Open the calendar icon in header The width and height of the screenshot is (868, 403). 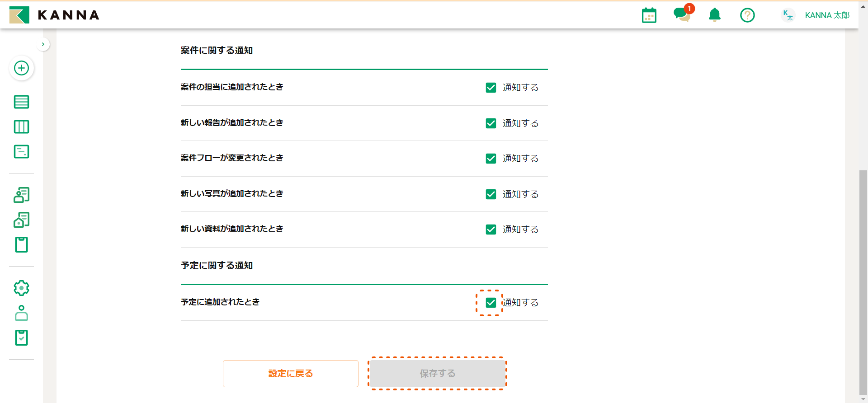(649, 15)
